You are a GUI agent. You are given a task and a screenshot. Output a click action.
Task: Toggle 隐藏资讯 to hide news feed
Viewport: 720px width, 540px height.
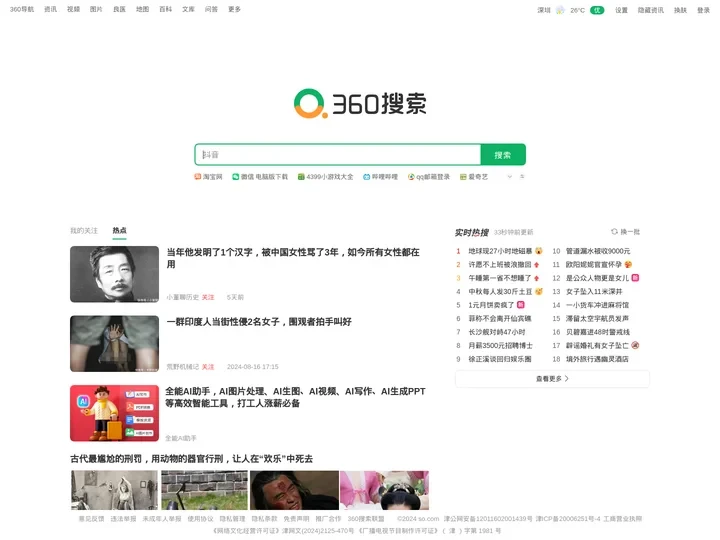point(651,10)
